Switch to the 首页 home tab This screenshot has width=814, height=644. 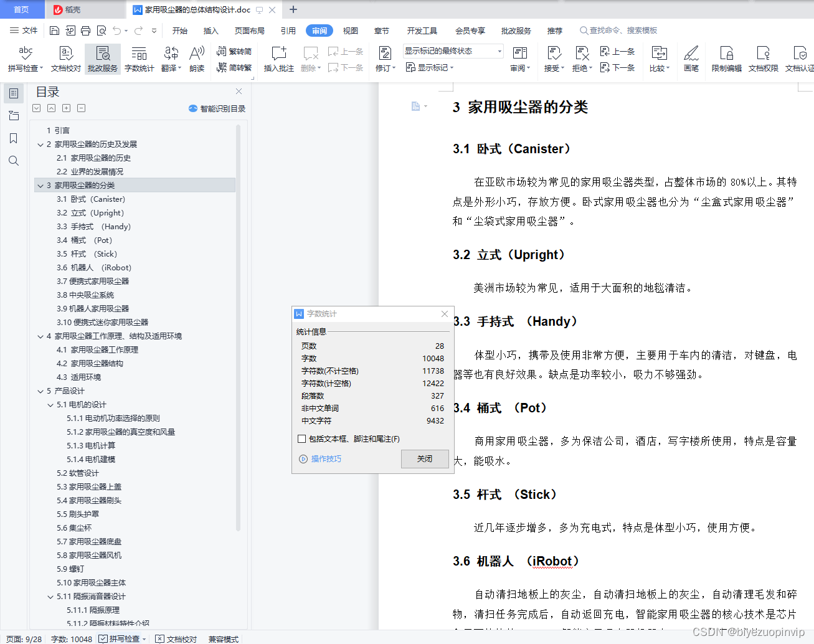tap(21, 9)
